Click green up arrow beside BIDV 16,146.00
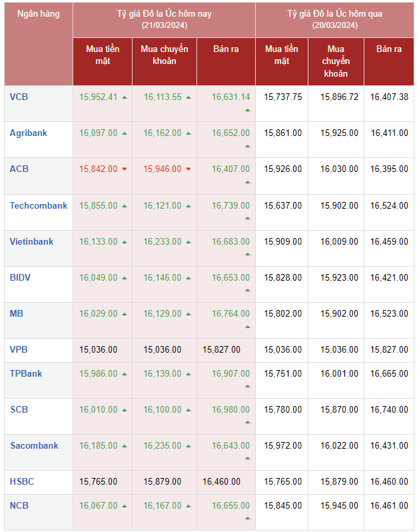This screenshot has width=417, height=532. pyautogui.click(x=189, y=278)
